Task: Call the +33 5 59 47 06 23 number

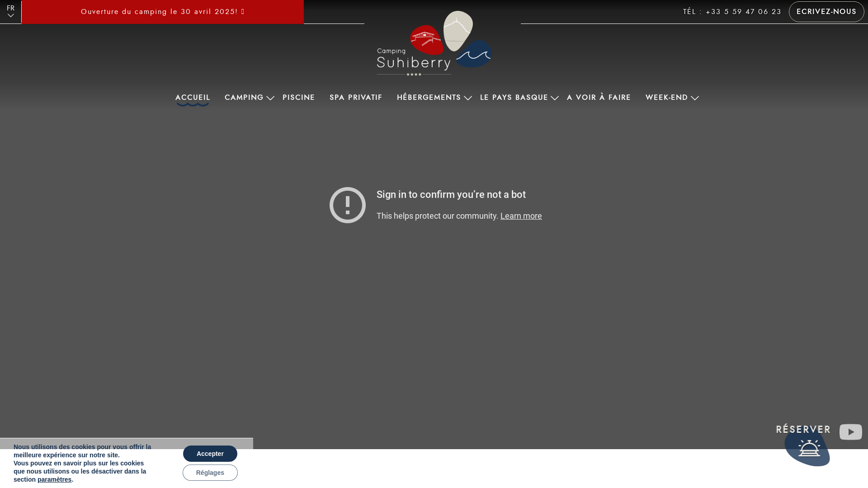Action: (x=743, y=12)
